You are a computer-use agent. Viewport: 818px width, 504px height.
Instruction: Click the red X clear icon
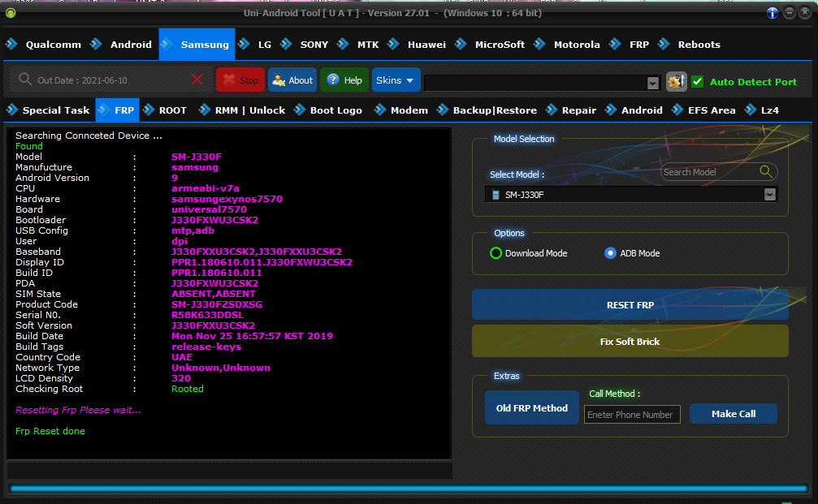(197, 80)
